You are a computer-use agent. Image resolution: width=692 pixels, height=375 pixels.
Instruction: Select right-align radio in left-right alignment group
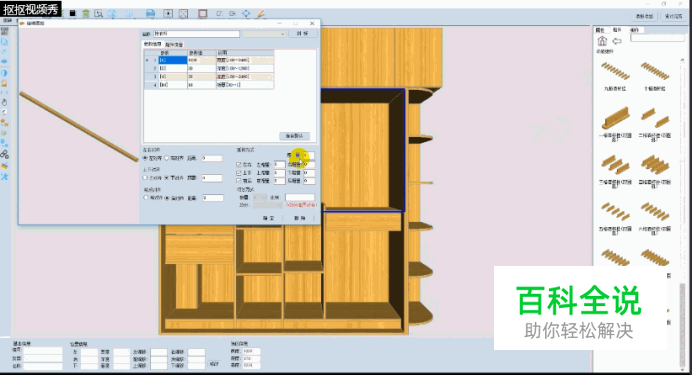[167, 158]
